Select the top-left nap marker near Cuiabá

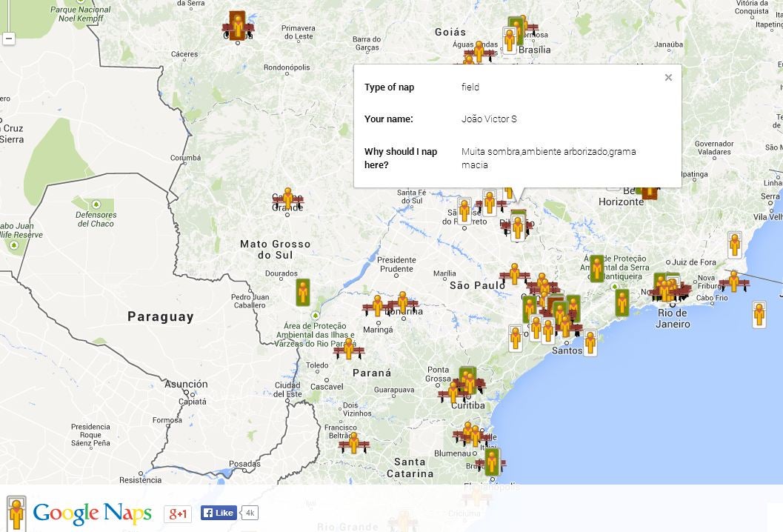point(236,24)
